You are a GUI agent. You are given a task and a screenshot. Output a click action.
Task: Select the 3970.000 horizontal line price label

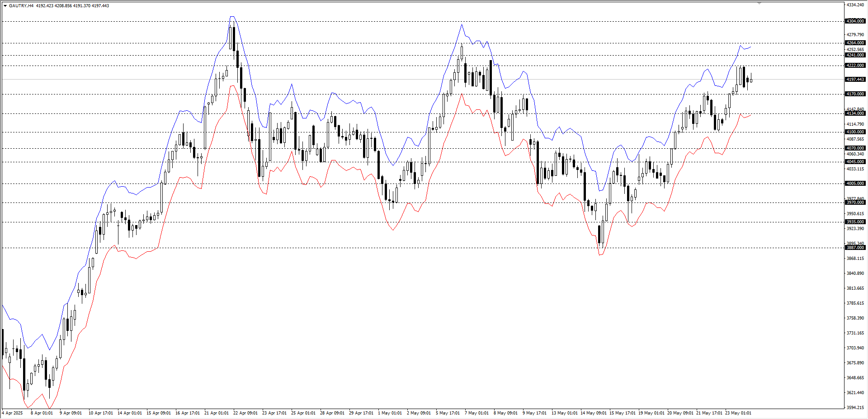(855, 202)
